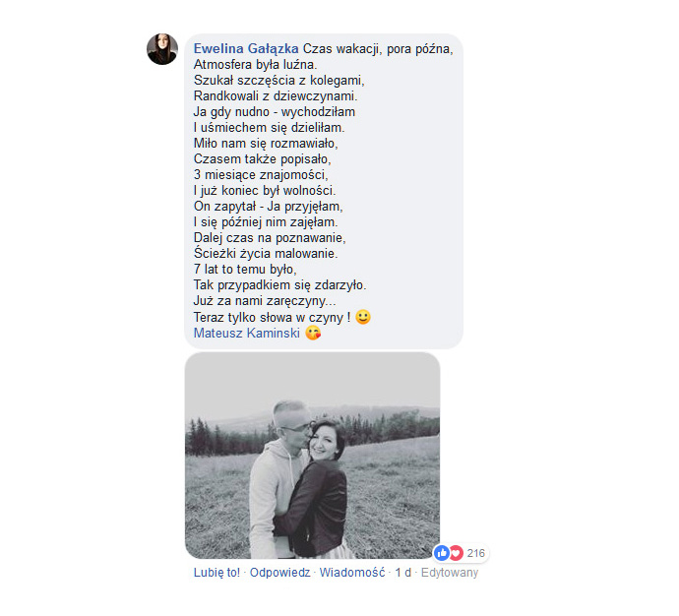Click the blue thumbs-up reaction icon
679x616 pixels.
(442, 553)
